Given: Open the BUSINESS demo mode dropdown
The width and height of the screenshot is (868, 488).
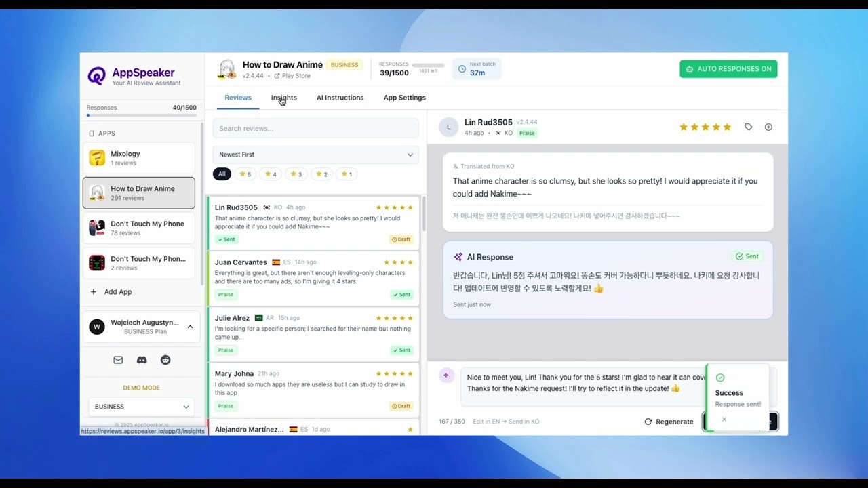Looking at the screenshot, I should 140,406.
